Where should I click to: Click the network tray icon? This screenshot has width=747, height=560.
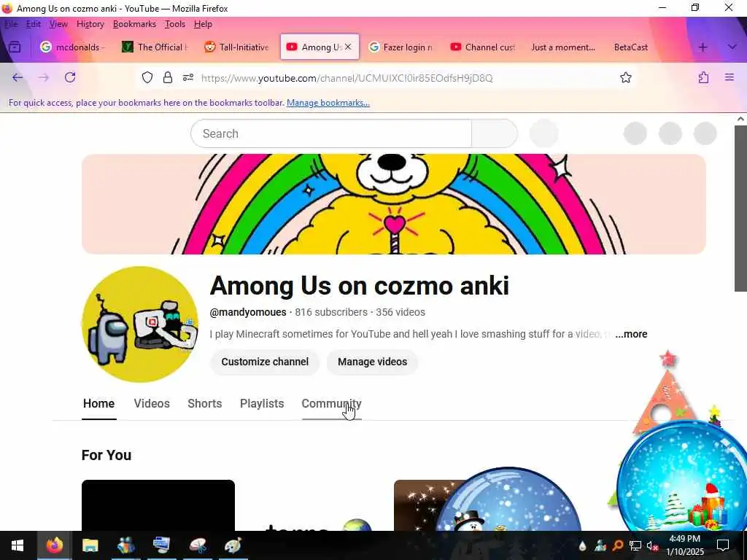click(x=635, y=545)
